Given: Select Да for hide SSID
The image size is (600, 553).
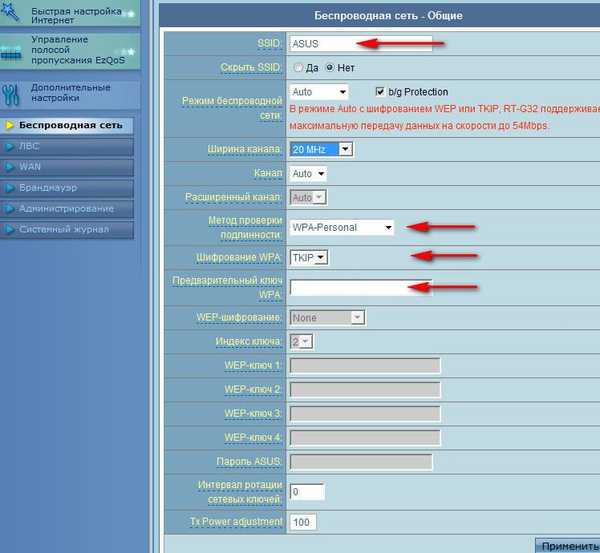Looking at the screenshot, I should click(x=298, y=68).
